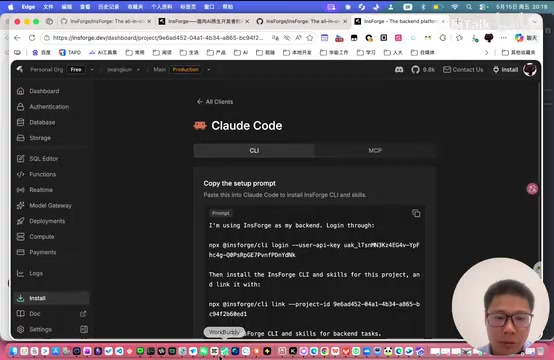Open the Discord icon in header
The width and height of the screenshot is (554, 360).
click(x=399, y=70)
